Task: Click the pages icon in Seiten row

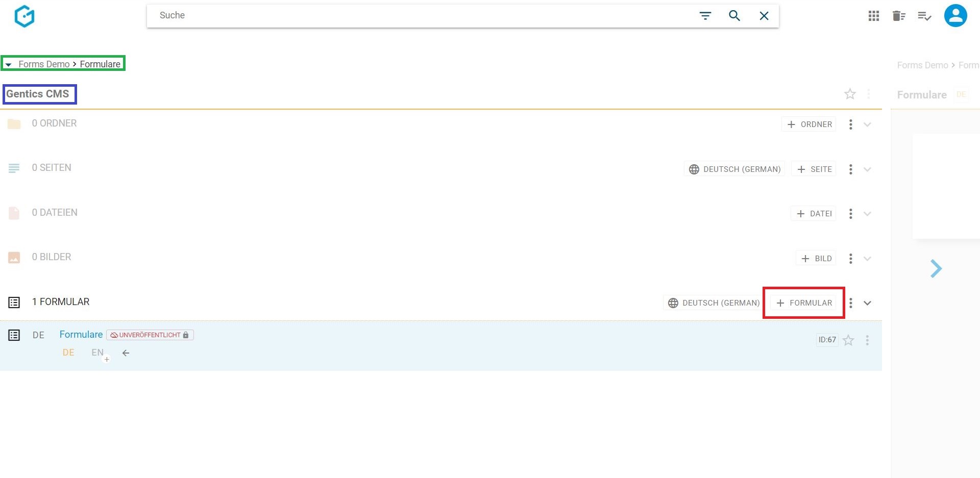Action: (x=14, y=168)
